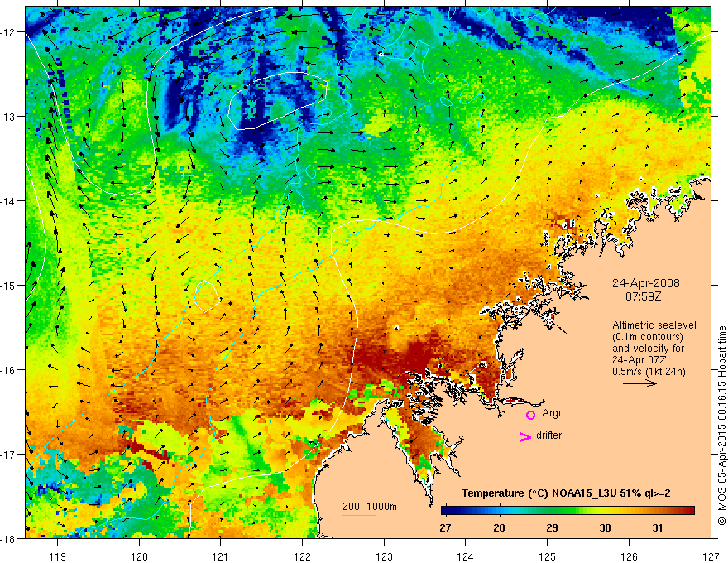Image resolution: width=728 pixels, height=563 pixels.
Task: Click the longitude axis label 124
Action: click(x=466, y=557)
